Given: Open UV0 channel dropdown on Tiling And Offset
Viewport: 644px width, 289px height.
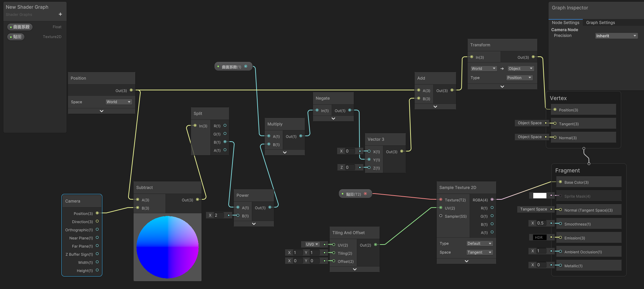Looking at the screenshot, I should [312, 245].
